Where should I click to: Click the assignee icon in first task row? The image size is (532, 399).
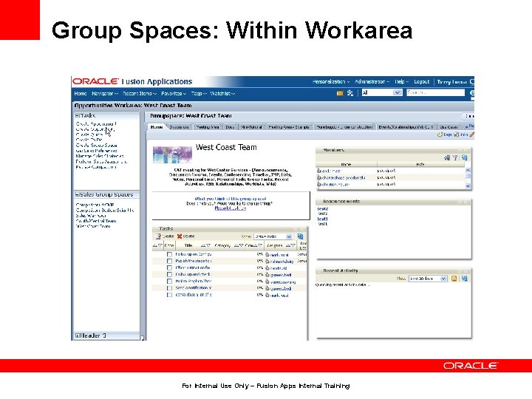tap(267, 254)
